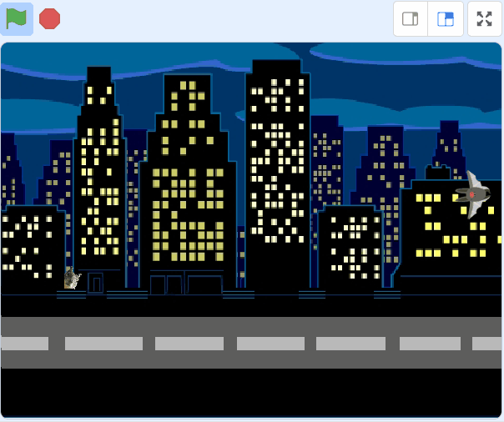Click the green flag to start

pyautogui.click(x=17, y=18)
